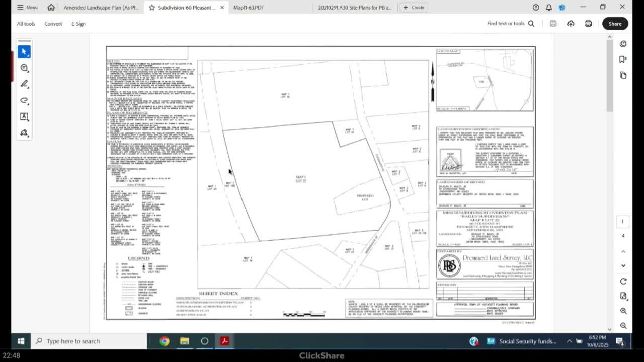644x362 pixels.
Task: Select the Add text box tool
Action: click(x=24, y=116)
